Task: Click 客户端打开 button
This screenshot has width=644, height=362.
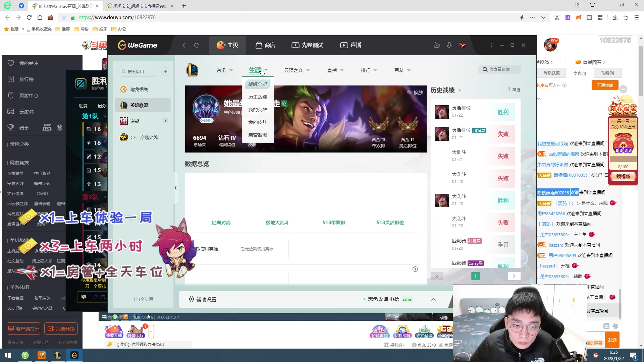Action: (23, 328)
